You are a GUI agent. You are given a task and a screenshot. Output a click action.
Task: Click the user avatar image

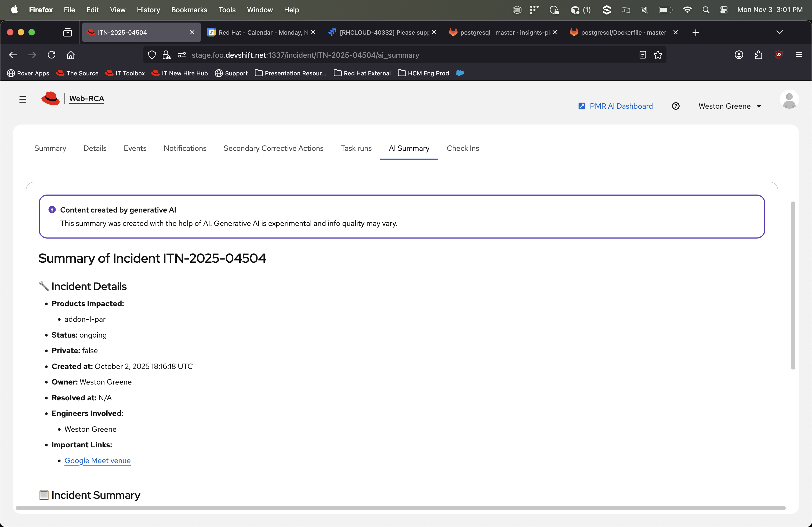coord(789,100)
